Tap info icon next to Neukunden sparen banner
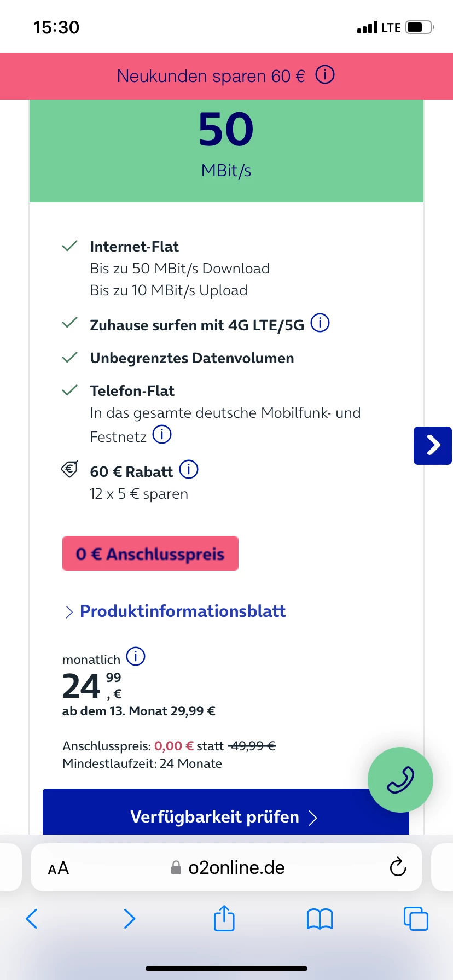453x980 pixels. pos(325,74)
